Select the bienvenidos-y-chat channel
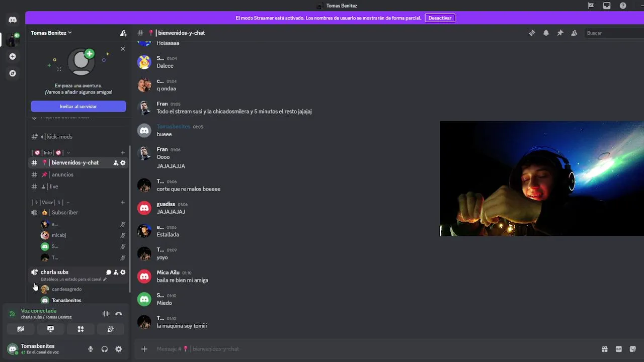This screenshot has width=644, height=362. tap(78, 163)
